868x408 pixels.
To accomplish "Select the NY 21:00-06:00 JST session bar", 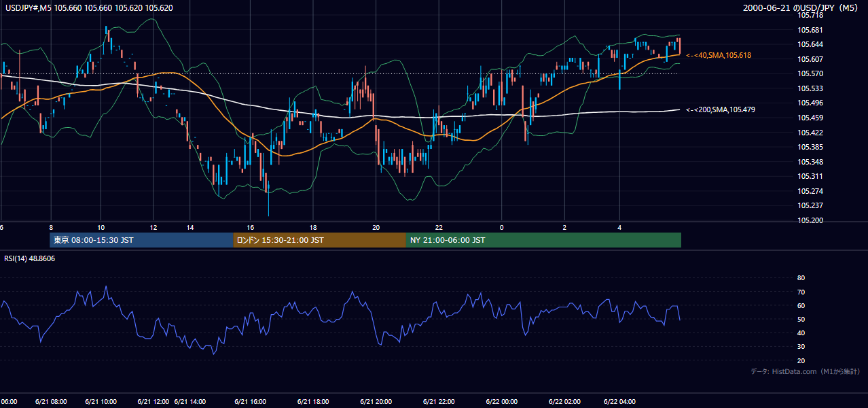I will point(543,240).
